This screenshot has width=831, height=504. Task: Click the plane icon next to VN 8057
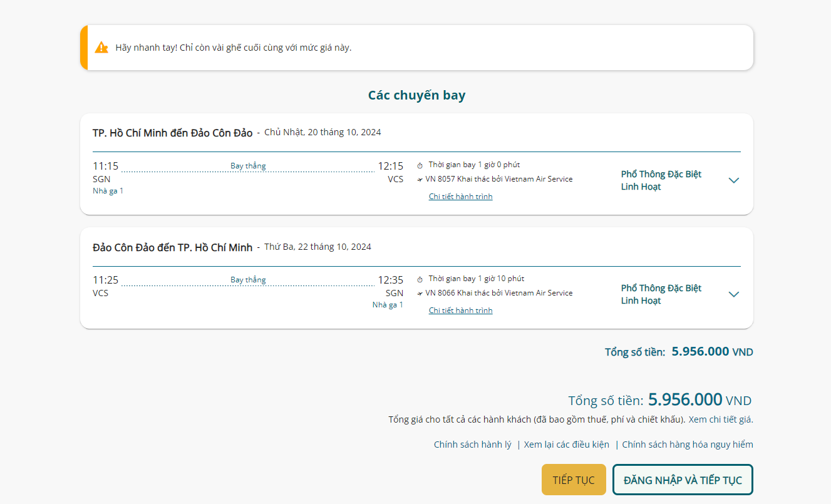420,180
